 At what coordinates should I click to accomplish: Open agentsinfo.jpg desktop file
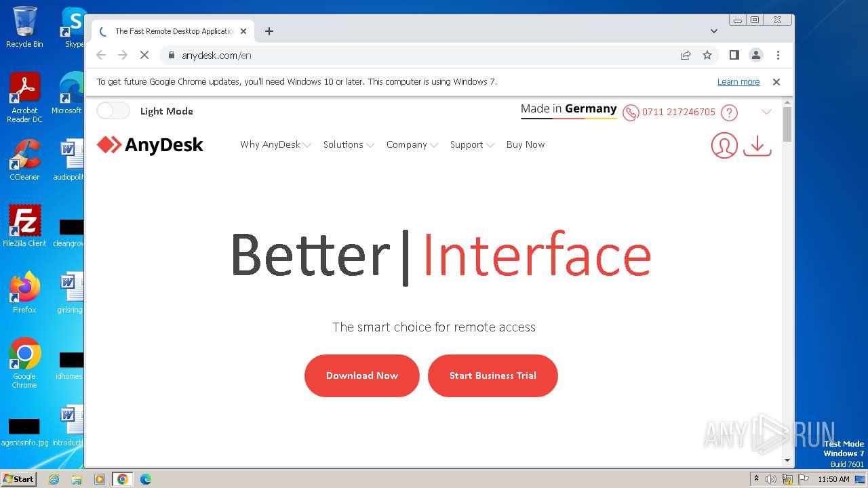coord(24,432)
